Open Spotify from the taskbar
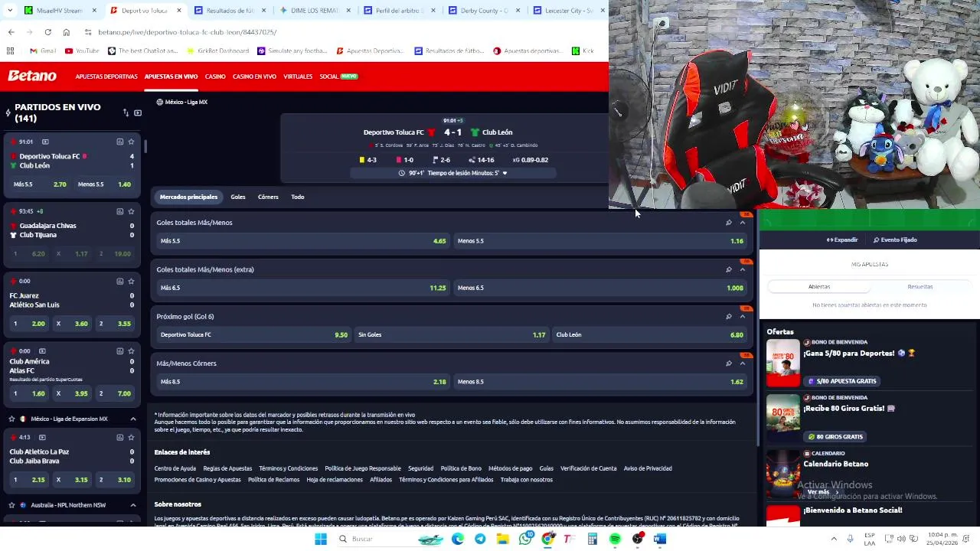Screen dimensions: 980x551 coord(615,539)
